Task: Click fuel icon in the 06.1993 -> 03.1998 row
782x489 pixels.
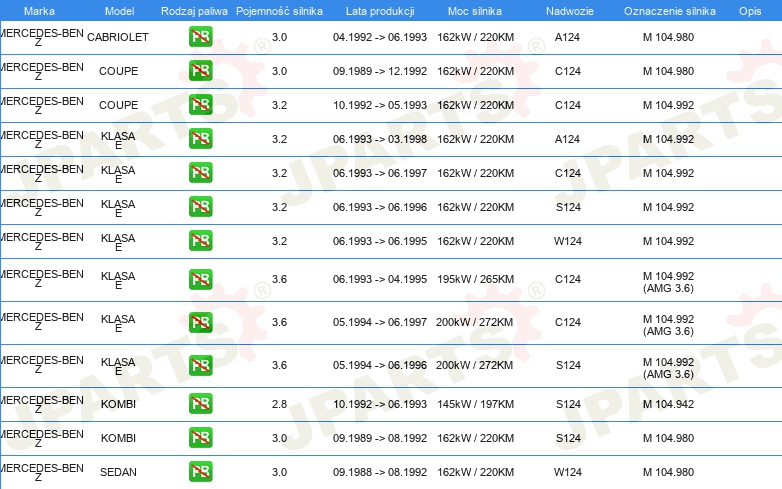Action: pos(200,139)
